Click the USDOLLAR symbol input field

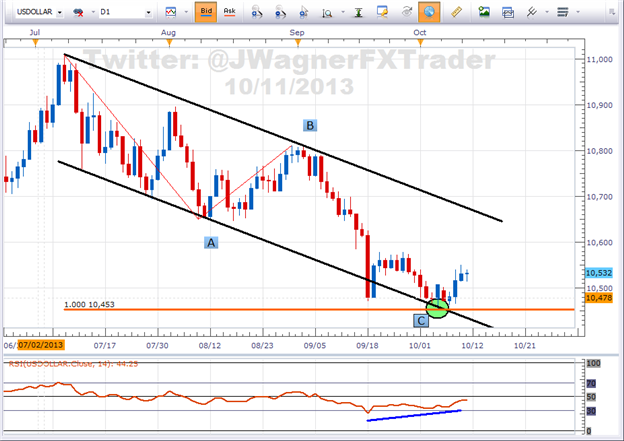click(35, 12)
